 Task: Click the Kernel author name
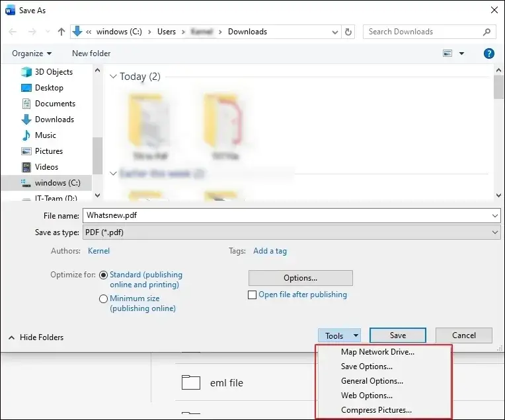98,251
